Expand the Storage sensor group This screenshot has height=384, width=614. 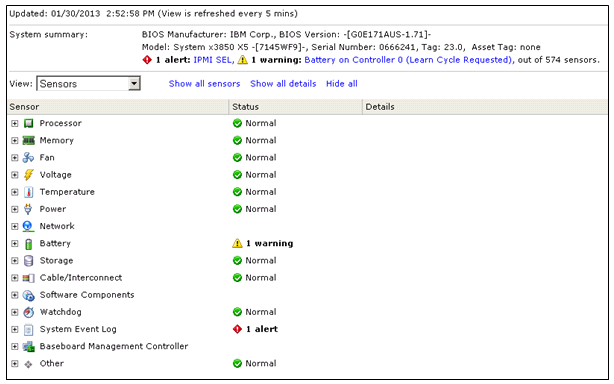coord(14,261)
